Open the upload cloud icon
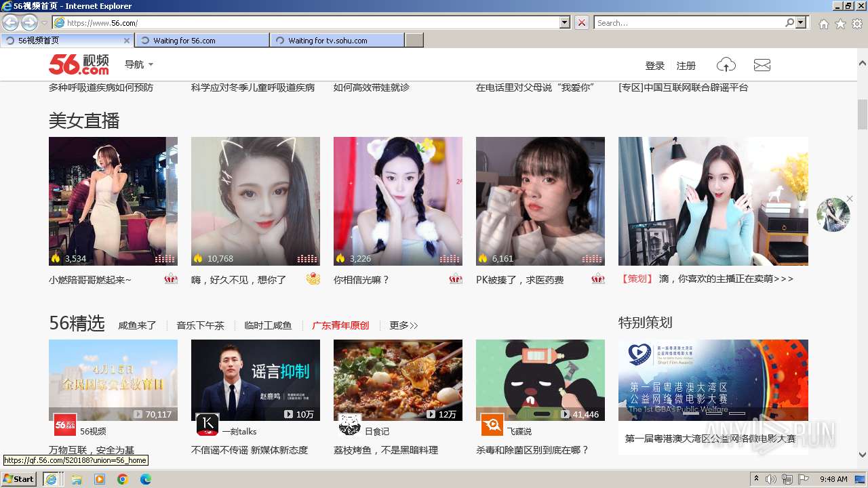The height and width of the screenshot is (488, 868). [726, 65]
